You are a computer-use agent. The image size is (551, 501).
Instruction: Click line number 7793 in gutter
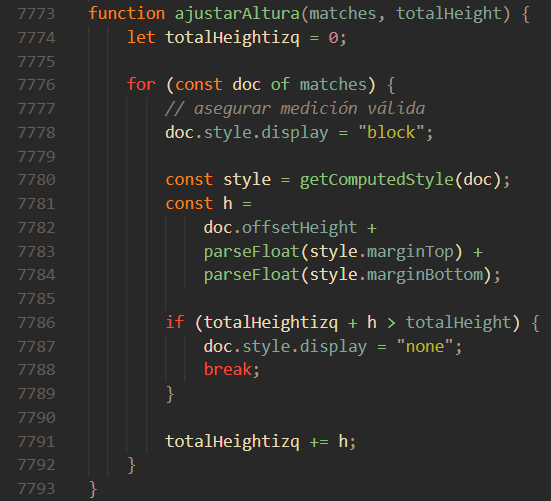coord(36,489)
